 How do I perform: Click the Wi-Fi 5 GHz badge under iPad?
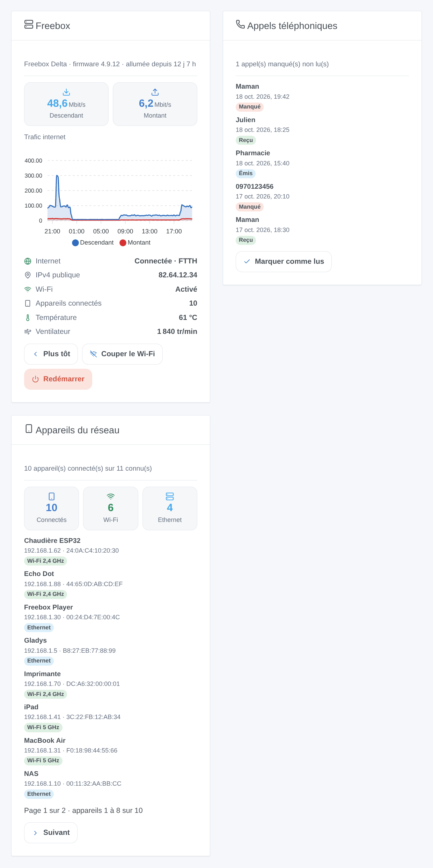43,727
